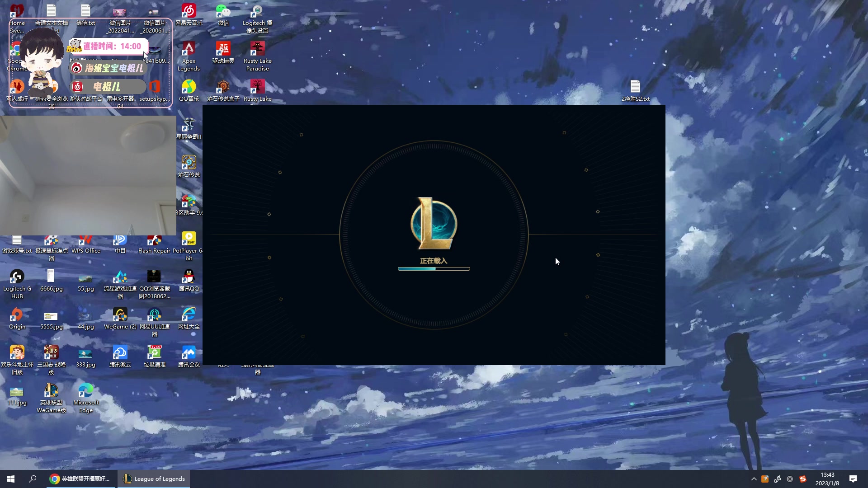The width and height of the screenshot is (868, 488).
Task: Select the Flash Repair desktop icon
Action: pos(155,244)
